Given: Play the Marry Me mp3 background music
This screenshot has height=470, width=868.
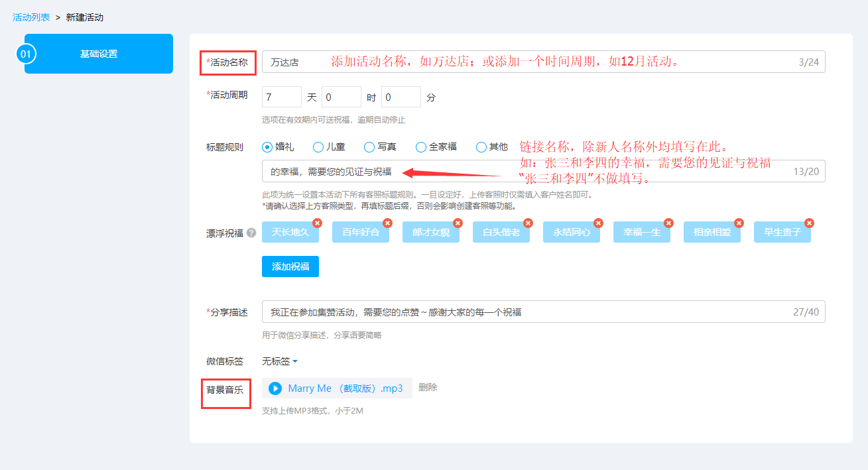Looking at the screenshot, I should (x=275, y=388).
